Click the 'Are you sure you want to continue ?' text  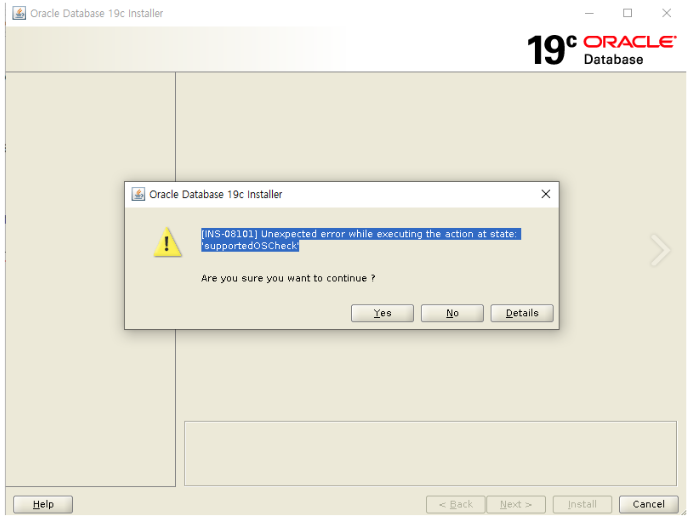tap(288, 278)
